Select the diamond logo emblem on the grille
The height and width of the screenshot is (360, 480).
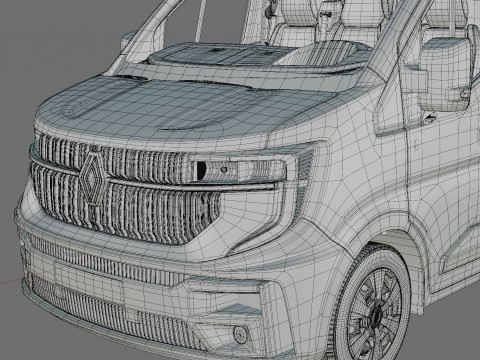click(x=93, y=179)
